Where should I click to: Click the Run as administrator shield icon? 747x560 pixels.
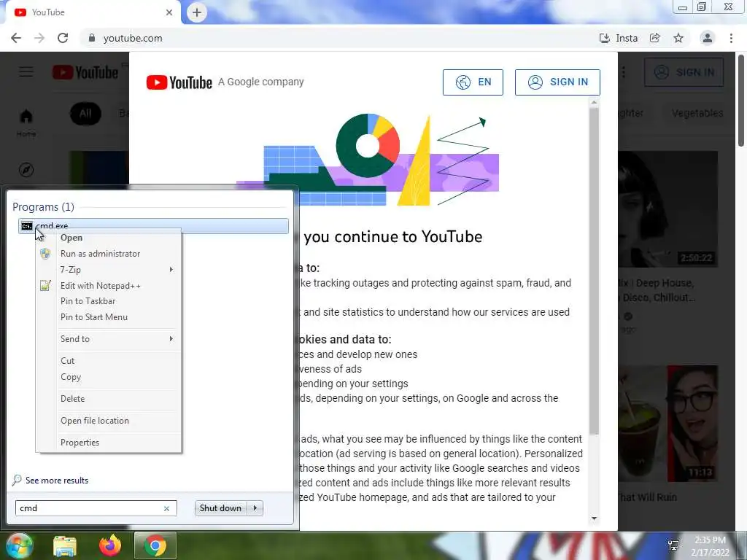tap(45, 254)
